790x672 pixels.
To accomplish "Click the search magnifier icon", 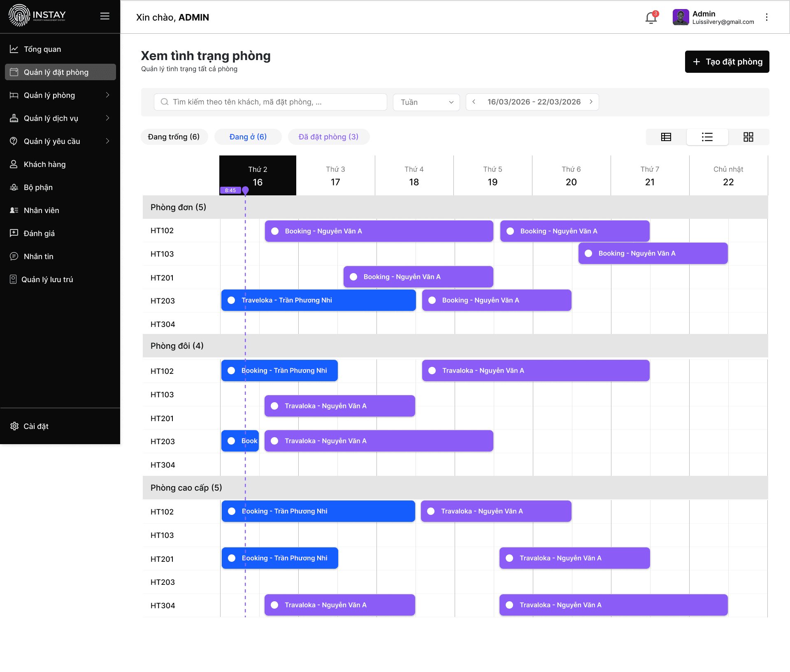I will click(x=165, y=102).
